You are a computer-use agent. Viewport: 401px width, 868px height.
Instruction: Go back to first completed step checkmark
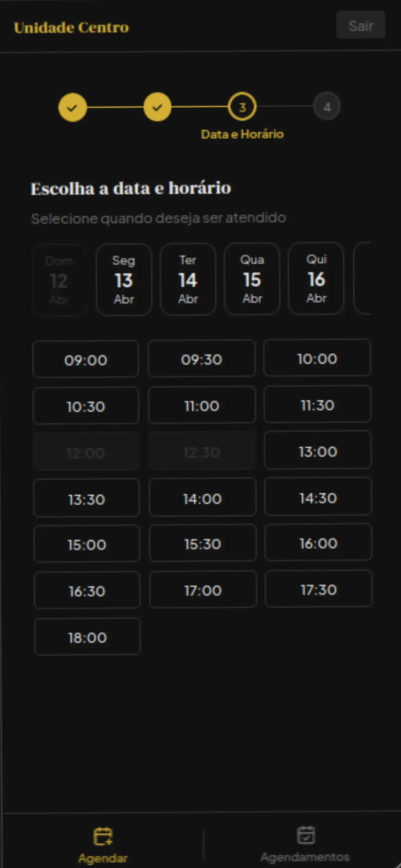tap(72, 107)
